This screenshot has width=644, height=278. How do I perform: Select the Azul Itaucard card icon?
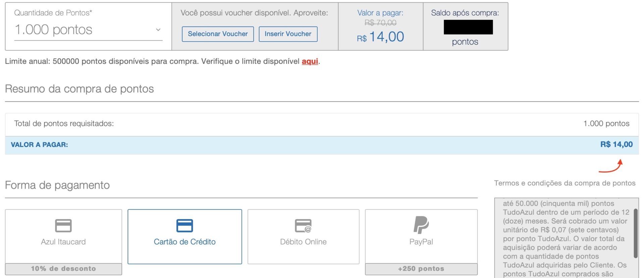click(x=63, y=225)
